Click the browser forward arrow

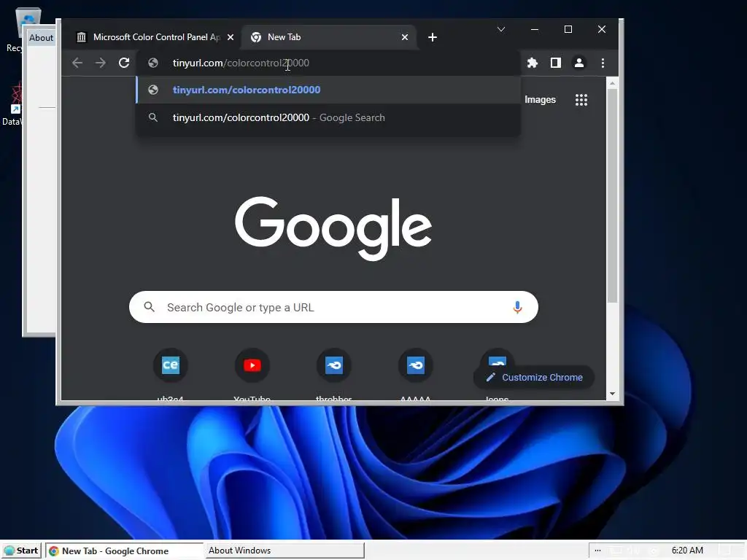click(x=101, y=63)
